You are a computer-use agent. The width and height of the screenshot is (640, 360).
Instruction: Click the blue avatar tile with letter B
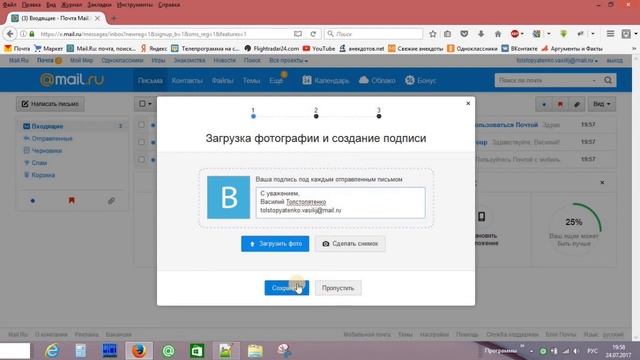[229, 197]
